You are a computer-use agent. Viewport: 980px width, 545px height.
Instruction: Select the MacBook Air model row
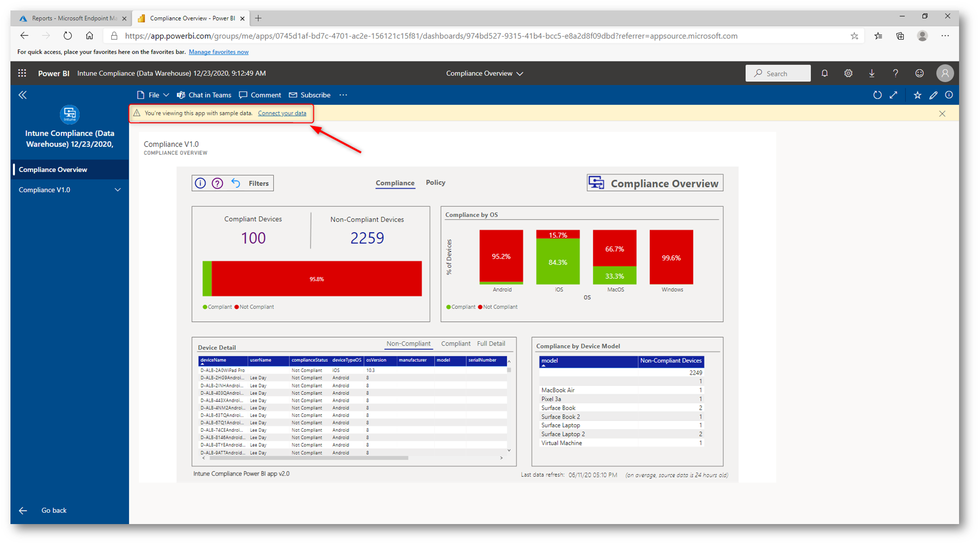621,390
